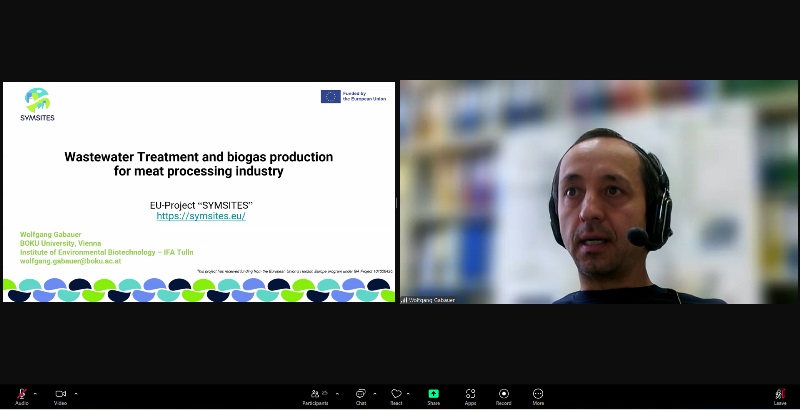Viewport: 800px width, 410px height.
Task: Click 'Institute of Environmental Biotechnology – IFA Tulln' line
Action: (107, 252)
